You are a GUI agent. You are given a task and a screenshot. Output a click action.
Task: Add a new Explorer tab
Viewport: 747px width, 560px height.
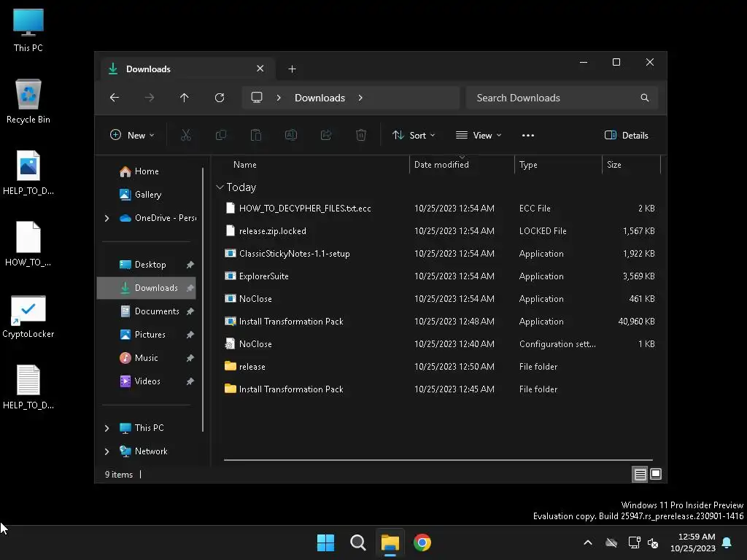click(292, 69)
